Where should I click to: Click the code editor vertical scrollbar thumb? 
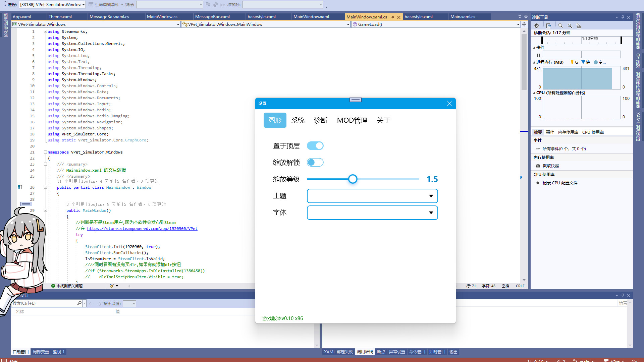point(524,62)
